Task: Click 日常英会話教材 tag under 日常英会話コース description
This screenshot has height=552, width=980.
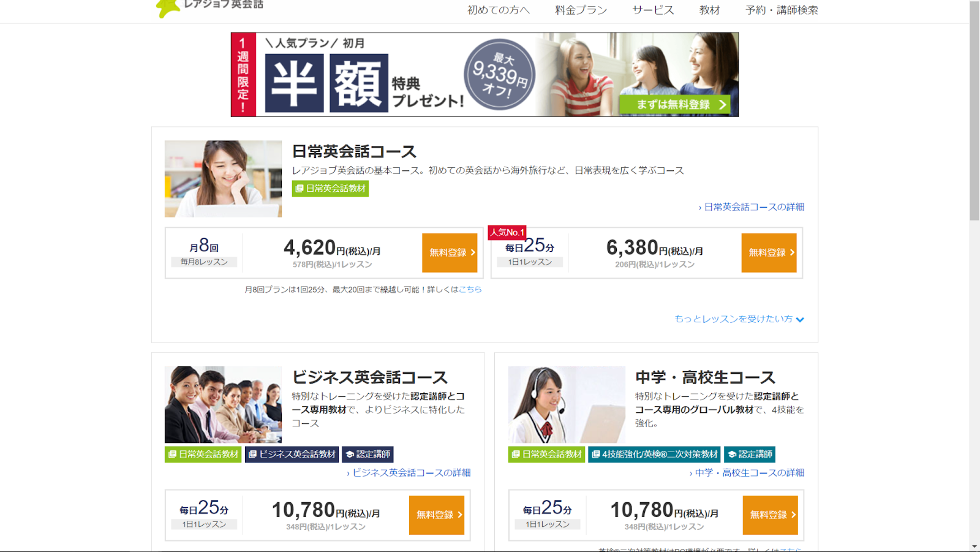Action: click(x=330, y=189)
